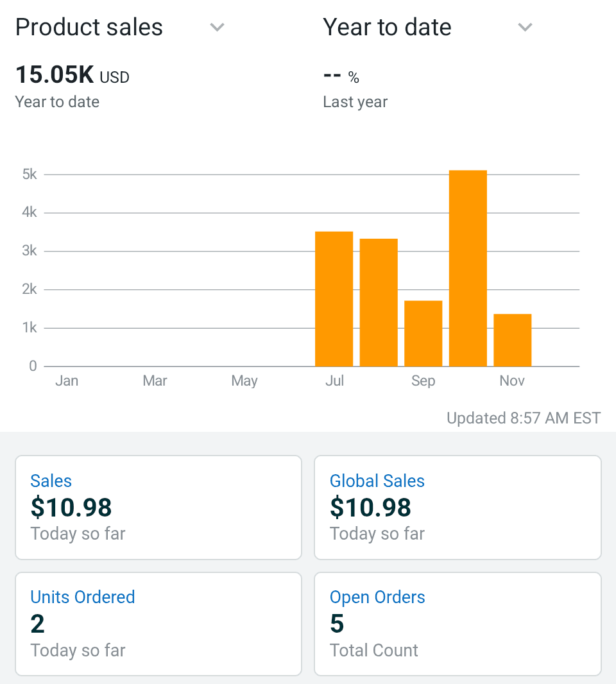
Task: Open the Year to date chevron
Action: click(525, 28)
